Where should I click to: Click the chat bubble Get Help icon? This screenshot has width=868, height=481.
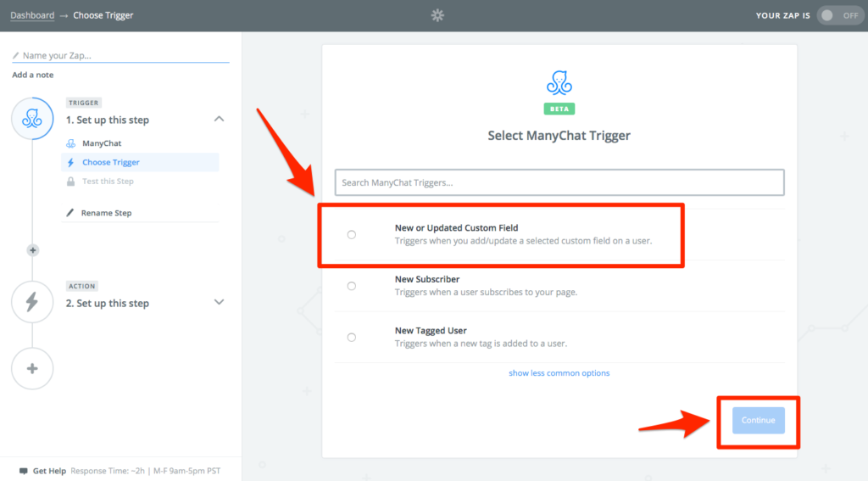pos(23,471)
